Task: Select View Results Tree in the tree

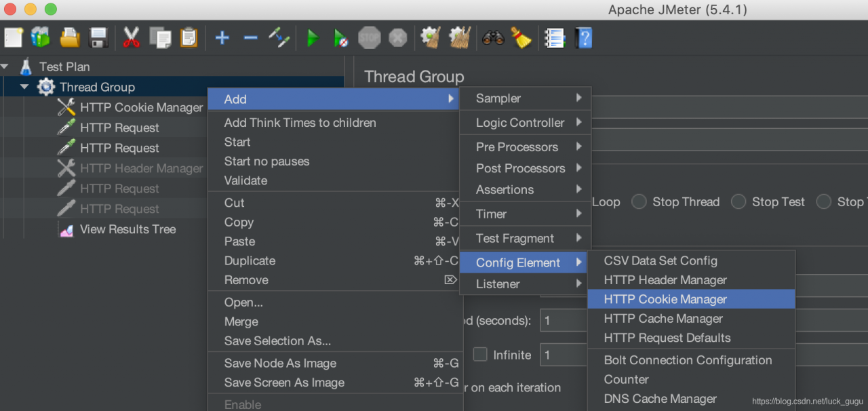Action: (x=127, y=229)
